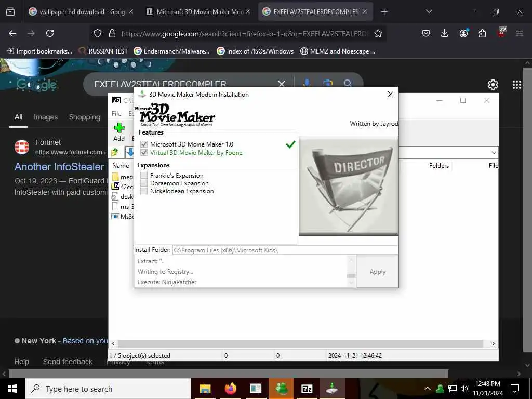Open the File menu in 7-Zip
The height and width of the screenshot is (399, 532).
tap(116, 114)
